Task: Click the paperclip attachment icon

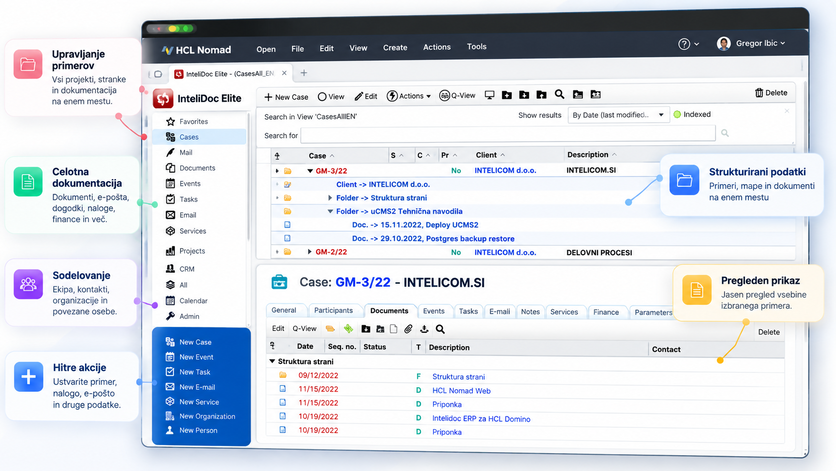Action: click(408, 329)
